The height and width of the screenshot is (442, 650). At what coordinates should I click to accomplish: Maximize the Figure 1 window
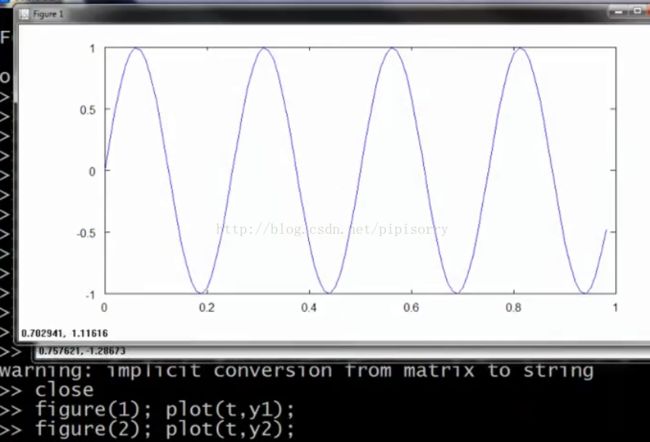pyautogui.click(x=637, y=11)
